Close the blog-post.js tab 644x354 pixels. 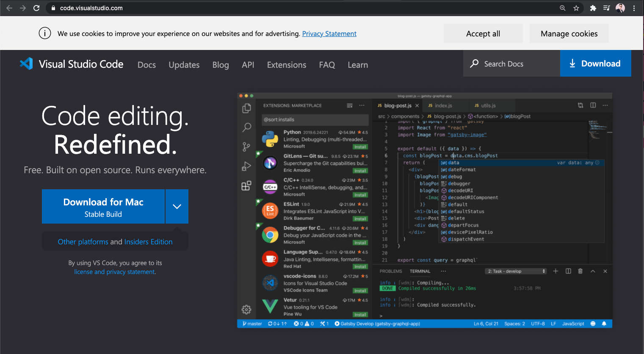click(417, 105)
